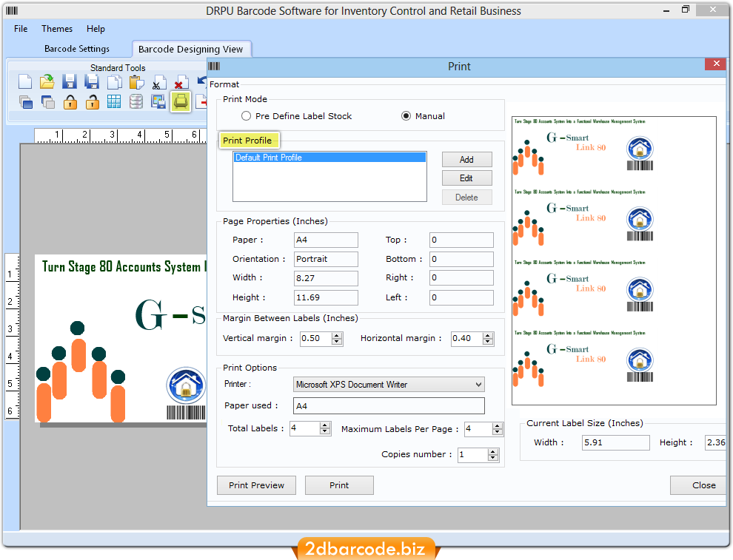Viewport: 733px width, 560px height.
Task: Open the Themes menu
Action: (x=57, y=29)
